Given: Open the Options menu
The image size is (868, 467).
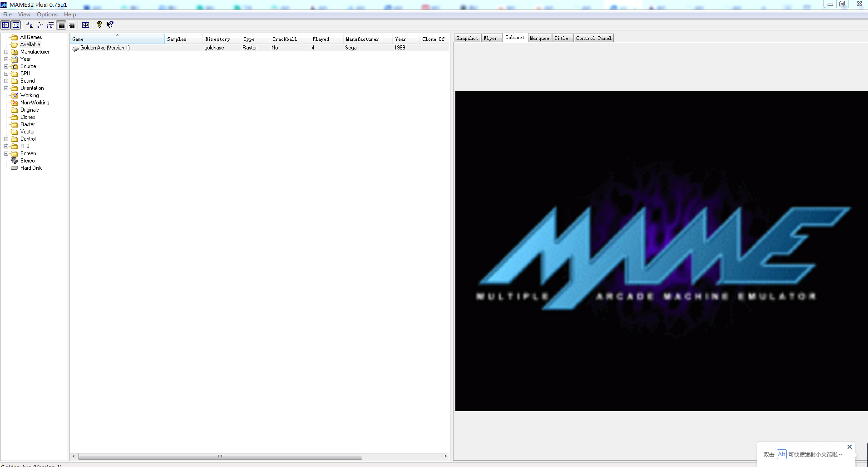Looking at the screenshot, I should click(47, 15).
